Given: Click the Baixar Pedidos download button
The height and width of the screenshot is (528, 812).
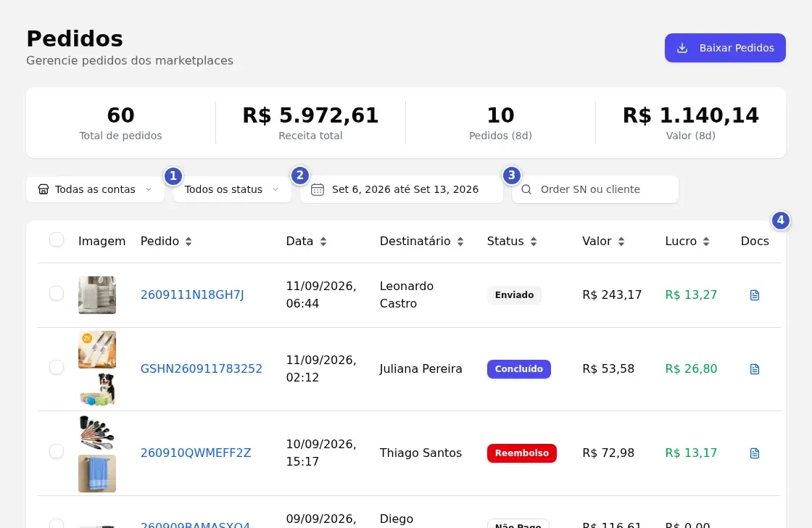Looking at the screenshot, I should [x=725, y=48].
